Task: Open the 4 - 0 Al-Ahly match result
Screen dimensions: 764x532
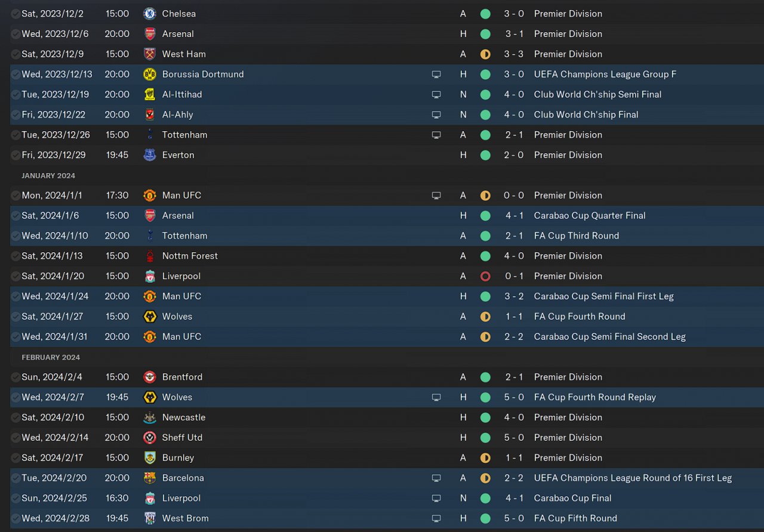Action: coord(513,115)
